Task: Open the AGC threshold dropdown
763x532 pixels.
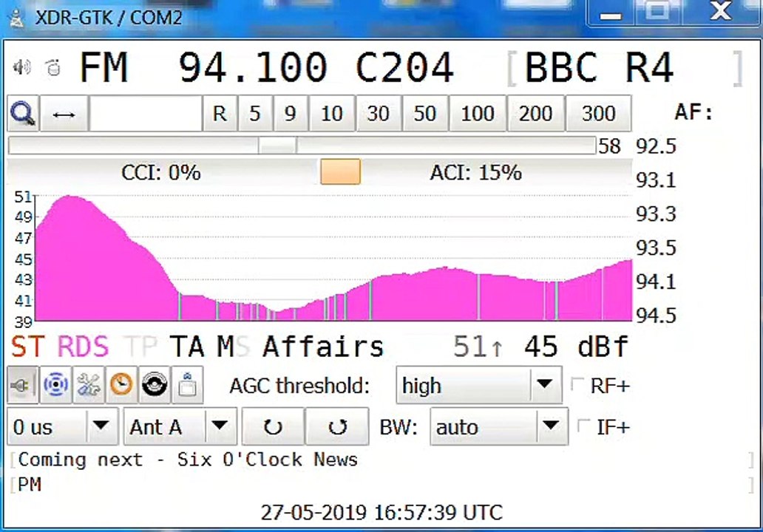Action: pos(479,386)
